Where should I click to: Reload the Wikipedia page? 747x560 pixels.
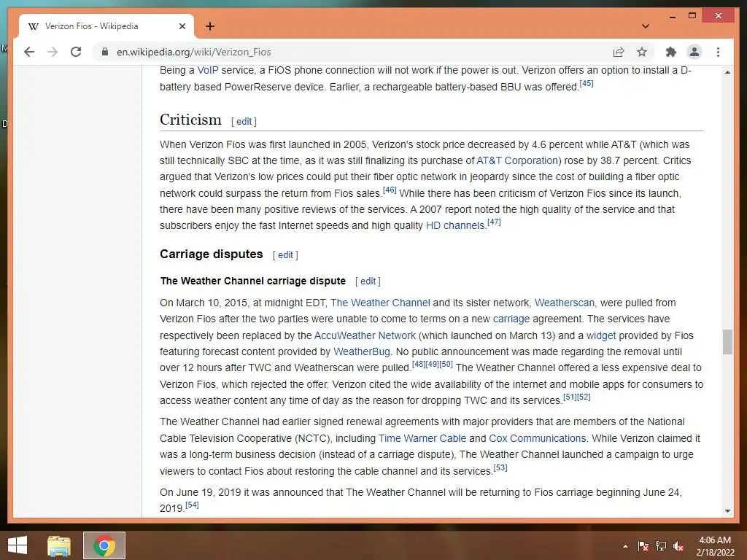76,52
